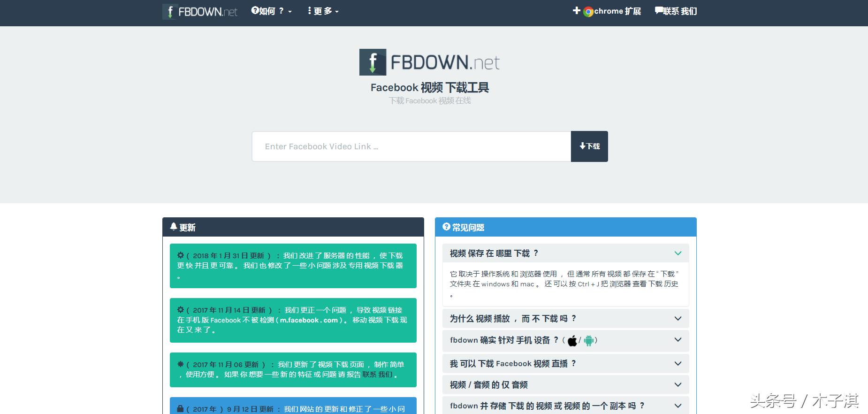Click the 9月12日更新 notice text
Viewport: 868px width, 414px height.
click(x=291, y=409)
